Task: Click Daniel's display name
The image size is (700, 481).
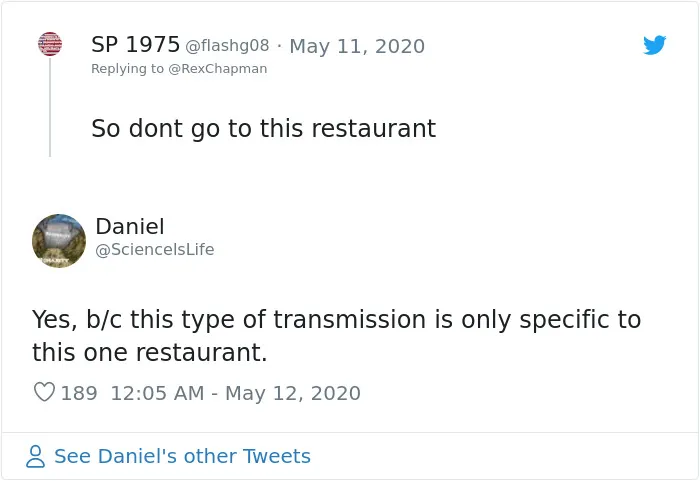Action: (x=130, y=226)
